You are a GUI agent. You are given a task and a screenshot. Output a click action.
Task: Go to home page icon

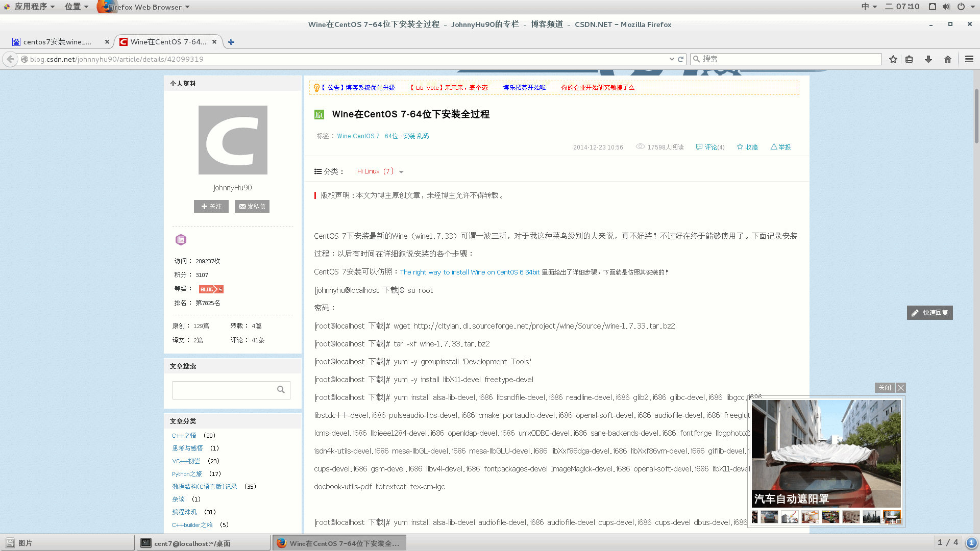point(948,59)
